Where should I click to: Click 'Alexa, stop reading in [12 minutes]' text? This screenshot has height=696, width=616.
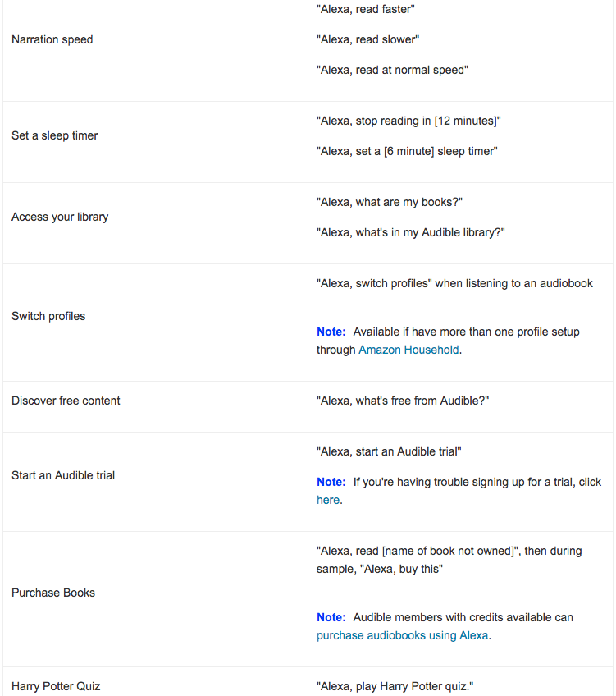(408, 121)
